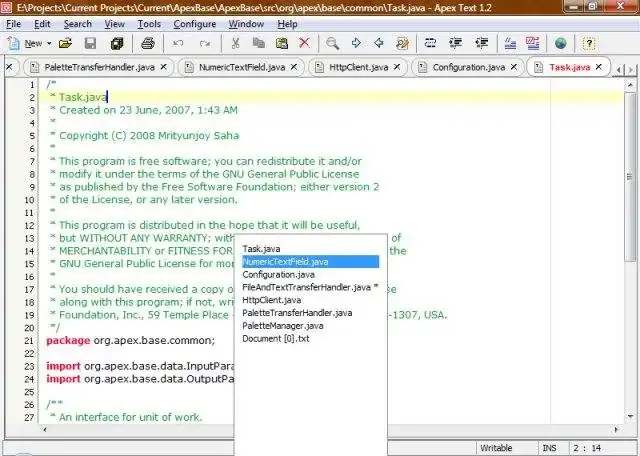The width and height of the screenshot is (640, 456).
Task: Click the globe browser preview icon
Action: coord(561,43)
